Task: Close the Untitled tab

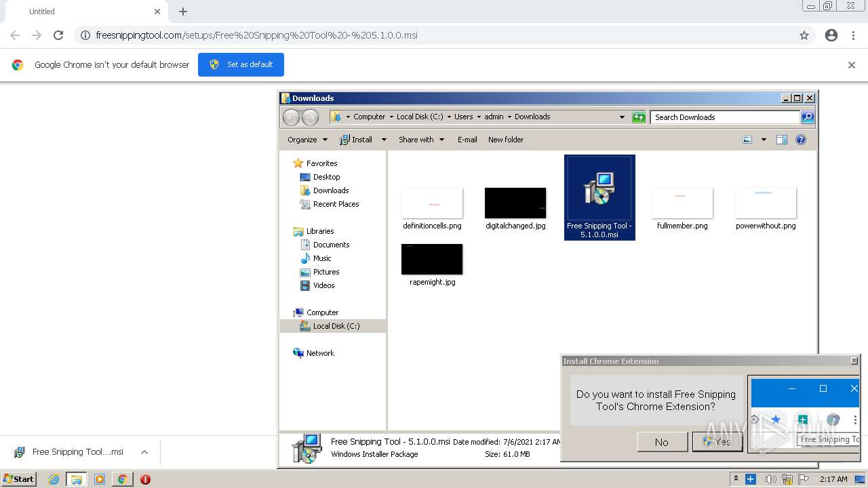Action: [157, 12]
